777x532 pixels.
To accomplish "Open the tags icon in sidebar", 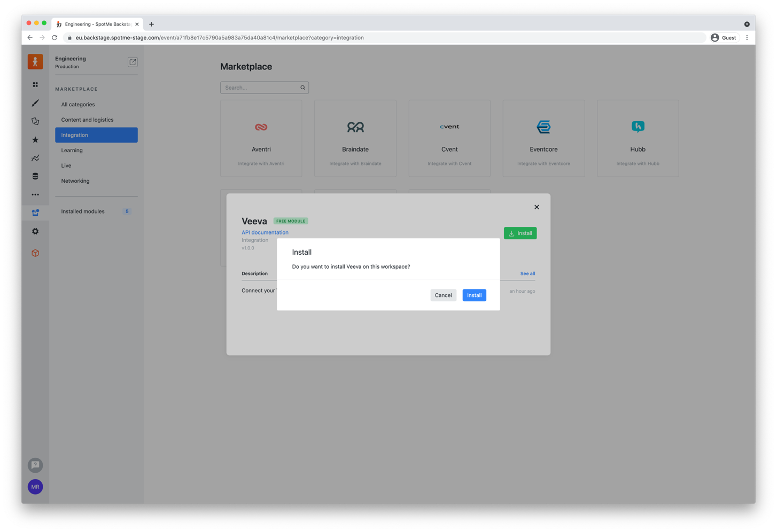I will pyautogui.click(x=35, y=121).
